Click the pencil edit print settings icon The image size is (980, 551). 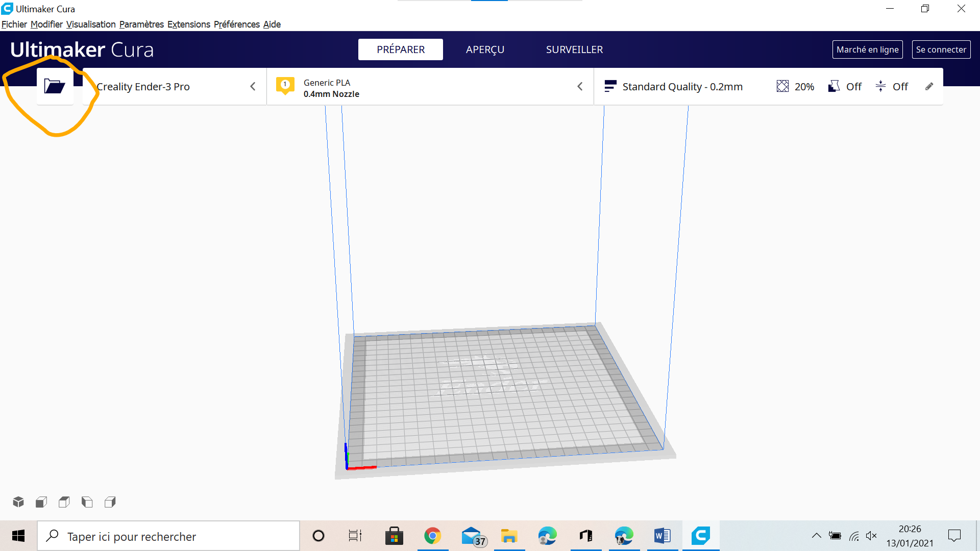click(x=929, y=87)
